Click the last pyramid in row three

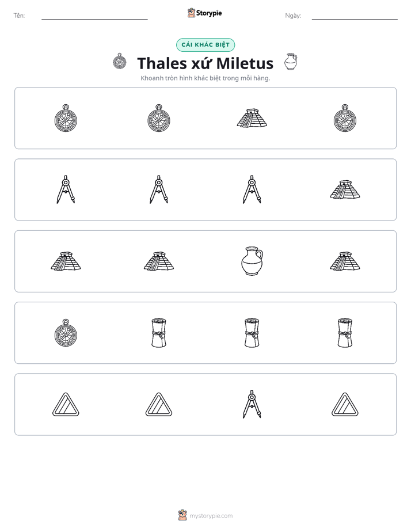coord(345,261)
